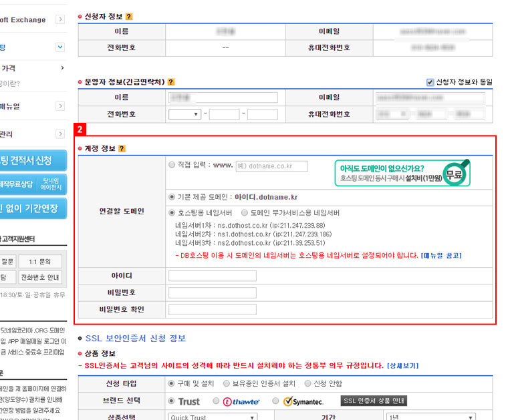Click the free domain setup banner

(402, 173)
